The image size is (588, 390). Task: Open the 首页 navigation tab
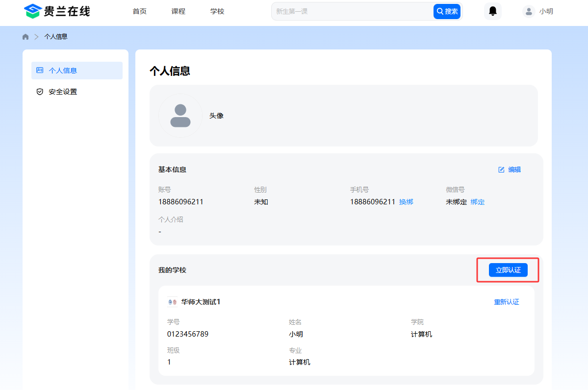[x=139, y=11]
